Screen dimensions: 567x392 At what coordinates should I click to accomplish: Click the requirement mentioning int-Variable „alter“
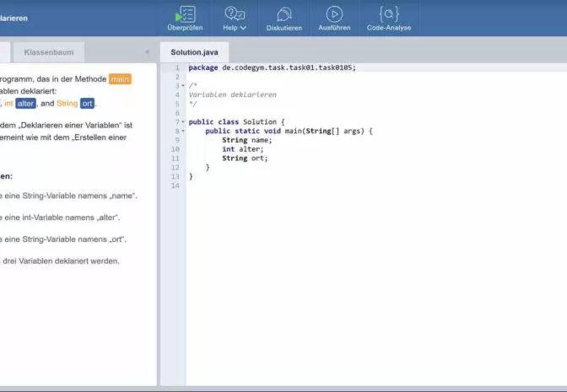(60, 217)
